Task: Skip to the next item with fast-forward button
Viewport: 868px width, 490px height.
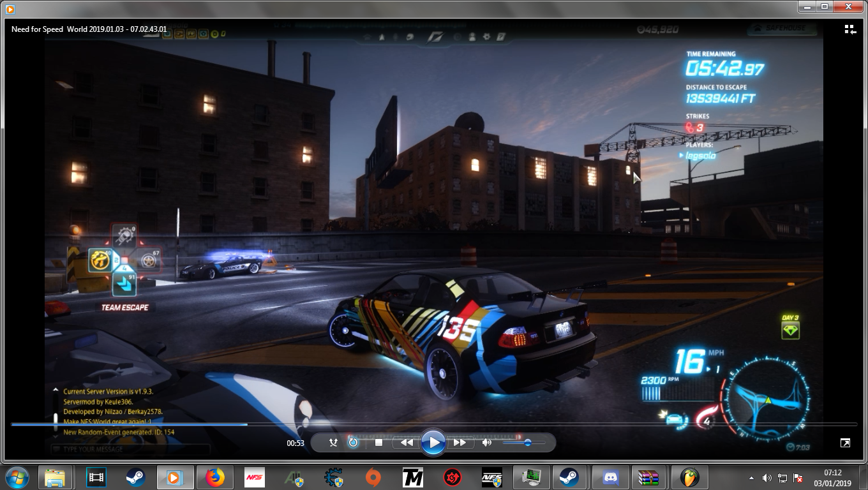Action: [x=459, y=442]
